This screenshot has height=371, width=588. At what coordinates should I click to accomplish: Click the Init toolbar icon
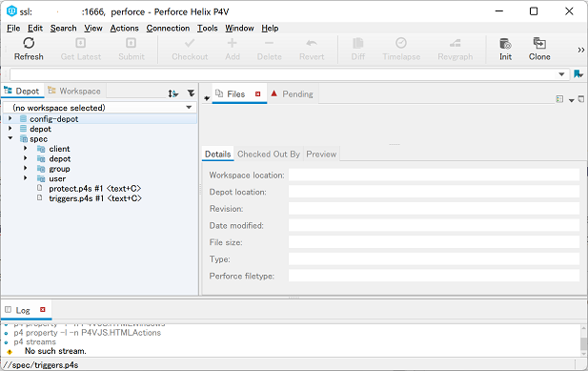505,44
